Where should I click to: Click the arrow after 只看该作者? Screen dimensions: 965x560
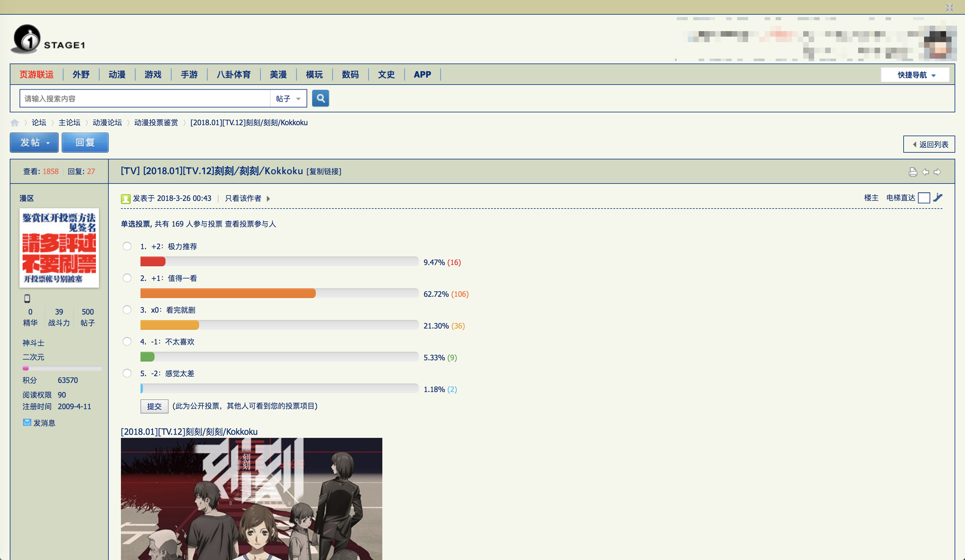click(x=268, y=198)
